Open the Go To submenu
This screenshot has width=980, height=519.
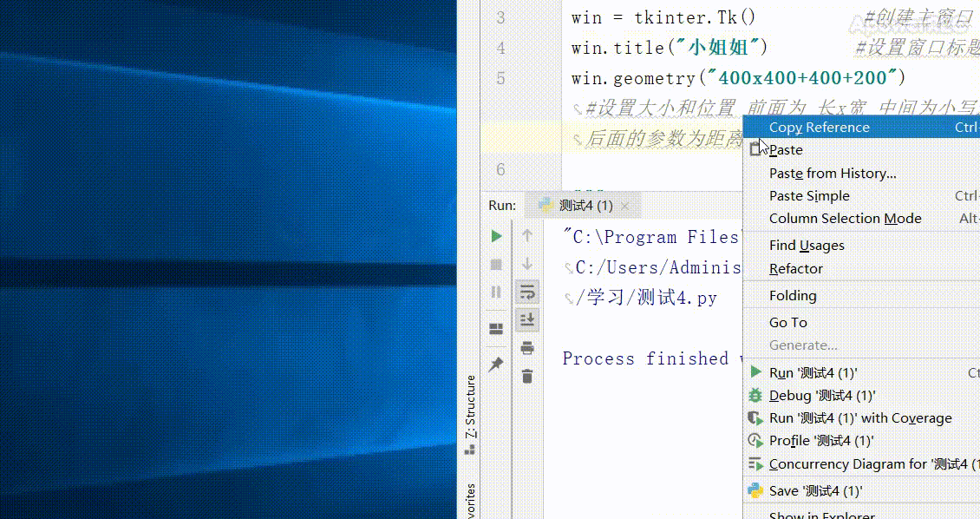click(x=861, y=322)
